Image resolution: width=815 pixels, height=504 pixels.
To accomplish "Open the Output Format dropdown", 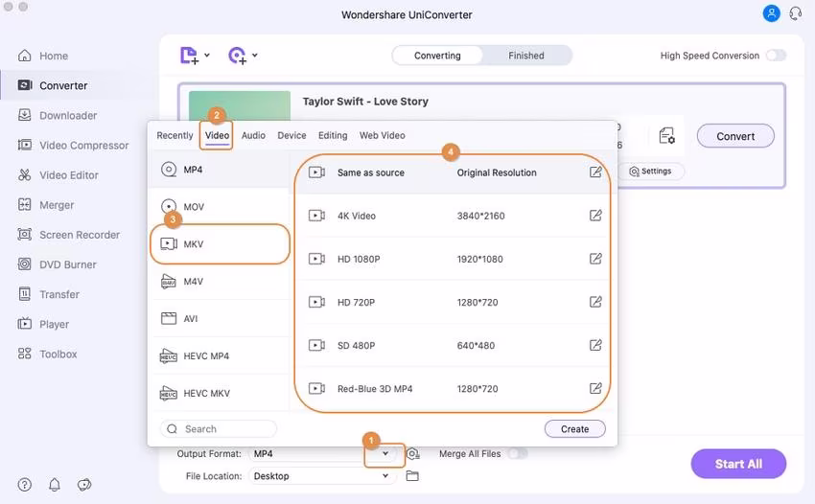I will coord(385,453).
